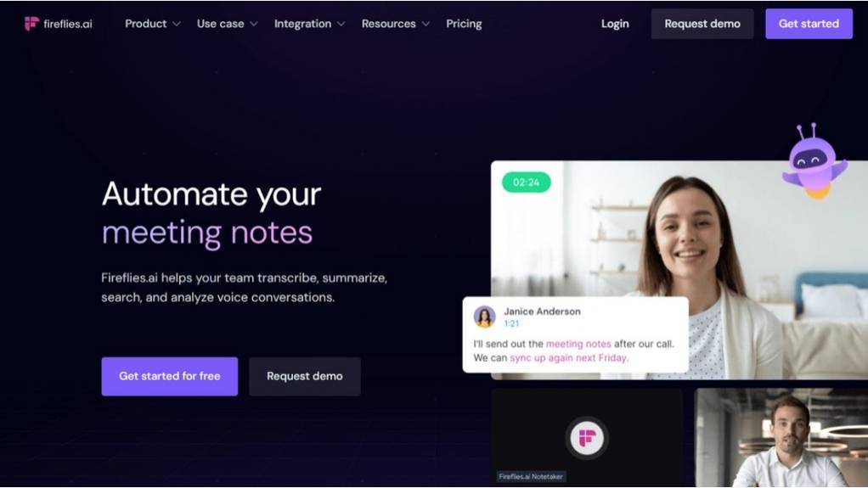Click Janice Anderson's avatar picture
868x488 pixels.
pyautogui.click(x=484, y=317)
